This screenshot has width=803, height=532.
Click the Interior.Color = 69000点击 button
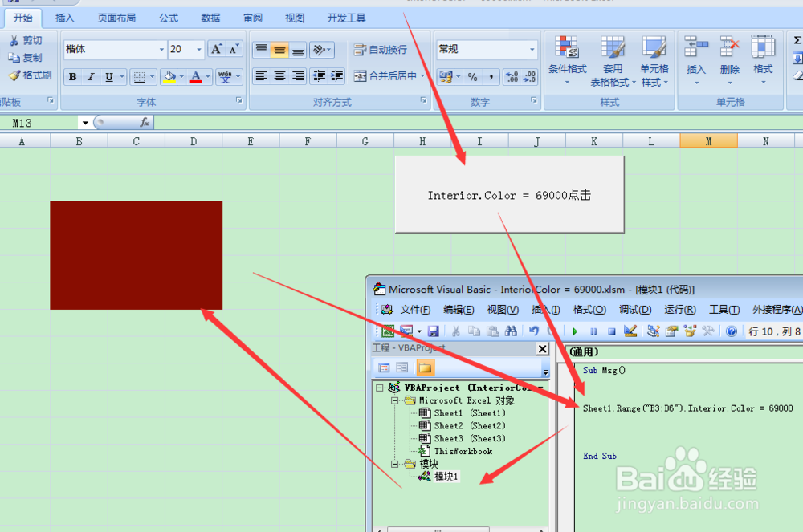click(510, 194)
